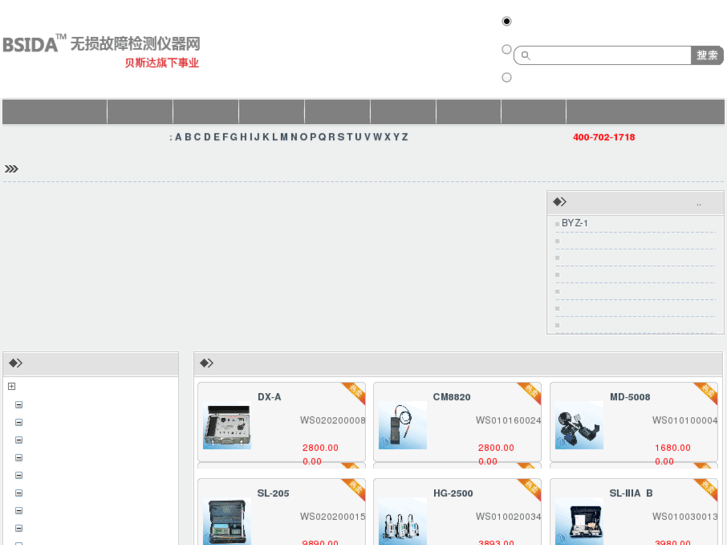Jump to letter D brands
This screenshot has width=727, height=545.
[207, 137]
